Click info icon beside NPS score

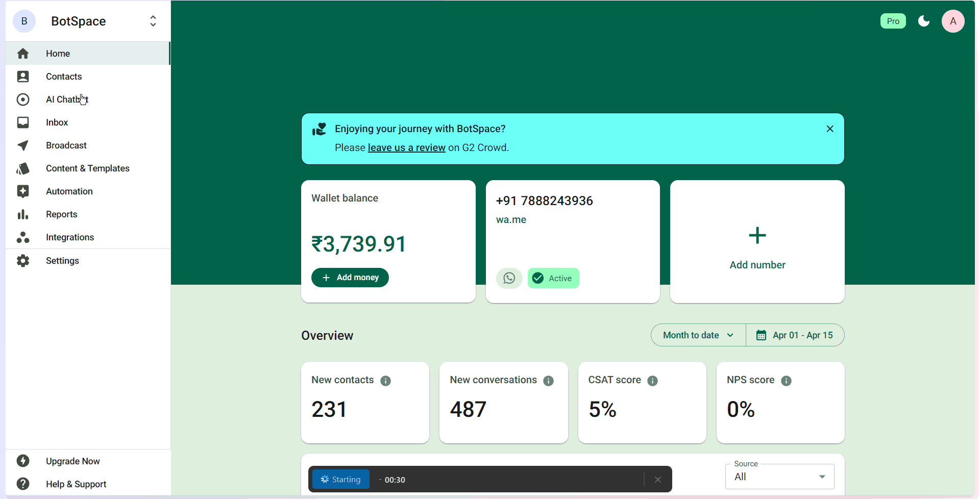tap(787, 381)
